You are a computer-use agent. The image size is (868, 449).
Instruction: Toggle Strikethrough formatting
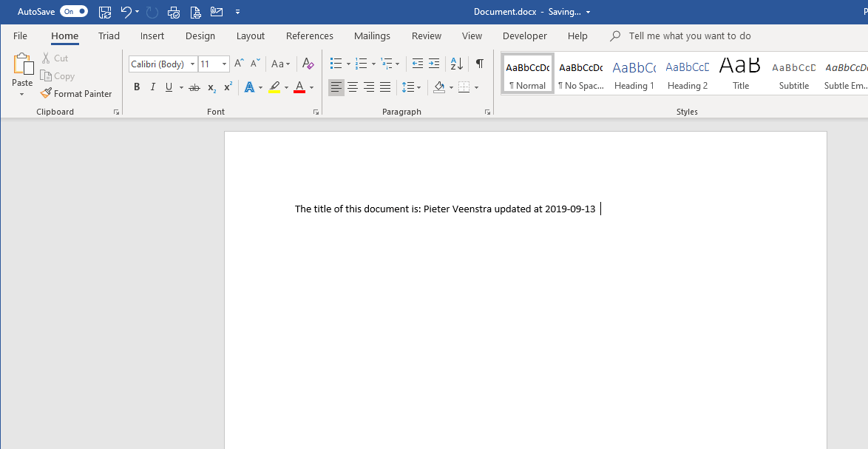click(194, 87)
